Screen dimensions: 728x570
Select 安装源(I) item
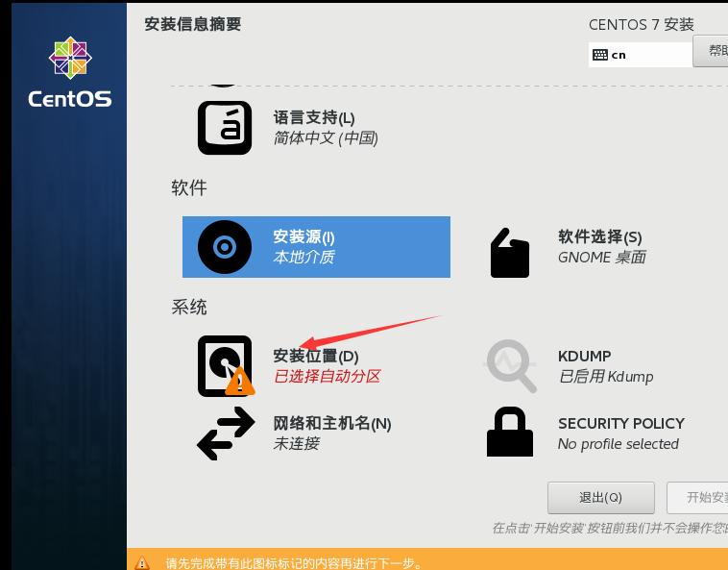click(316, 247)
